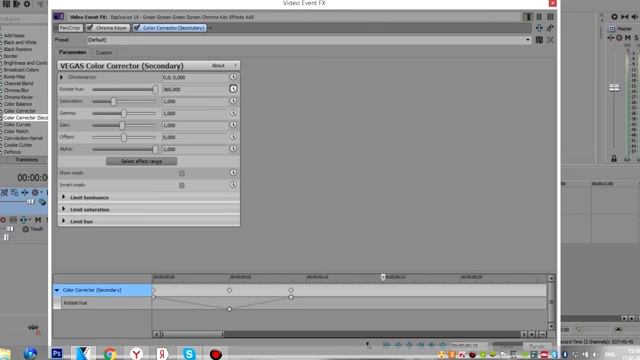640x360 pixels.
Task: Toggle animate button for Chrominance
Action: click(x=233, y=77)
